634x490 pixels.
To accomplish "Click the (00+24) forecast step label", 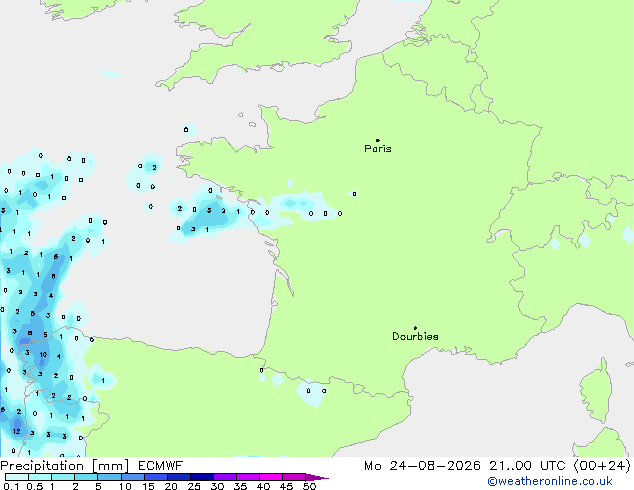I will point(602,466).
